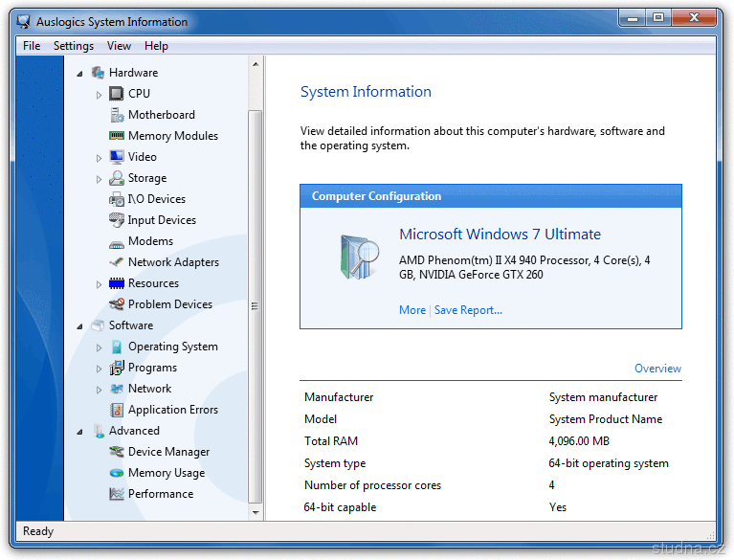Open the File menu
The width and height of the screenshot is (734, 560).
(32, 46)
